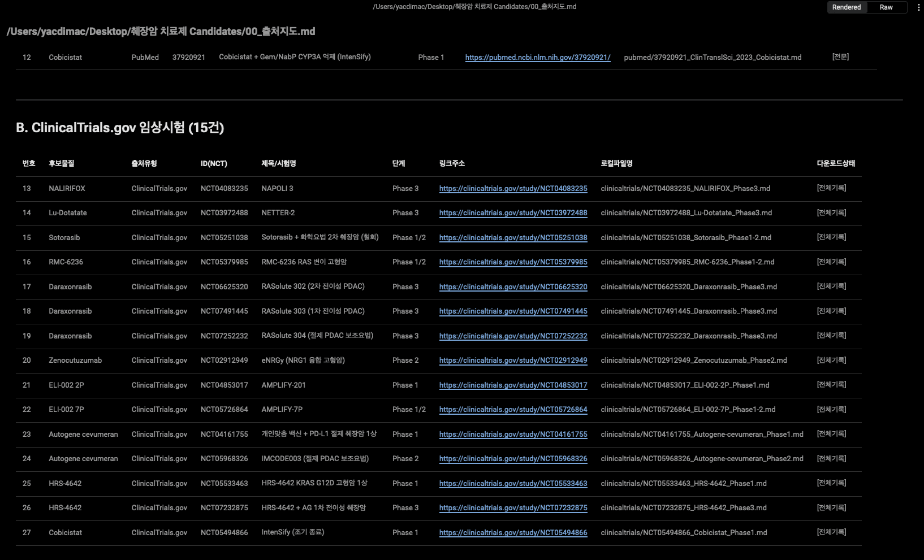Click the "출처유형" column header
This screenshot has height=560, width=924.
144,163
